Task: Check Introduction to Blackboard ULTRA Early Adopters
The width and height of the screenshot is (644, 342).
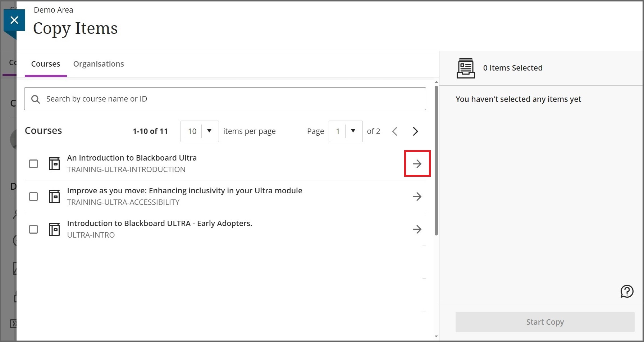Action: tap(33, 229)
